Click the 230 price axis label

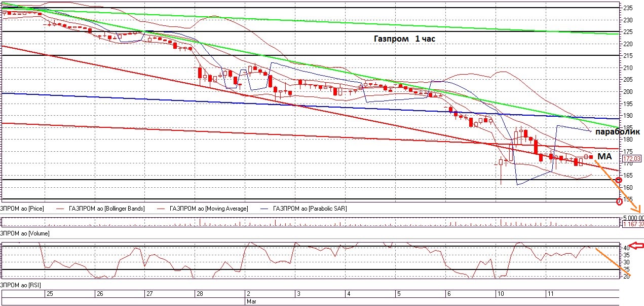pos(628,20)
